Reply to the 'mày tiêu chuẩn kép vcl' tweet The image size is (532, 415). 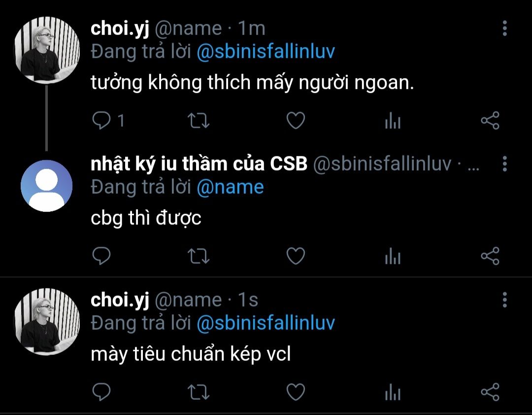pyautogui.click(x=101, y=392)
